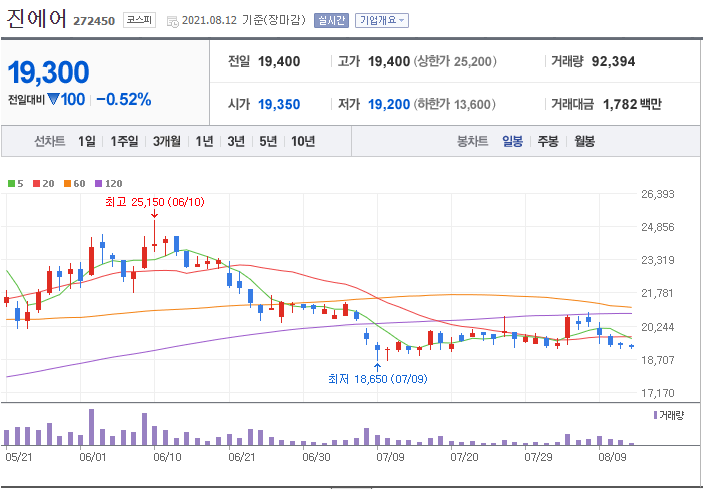The width and height of the screenshot is (703, 489).
Task: Click the current price 19,300
Action: [x=48, y=72]
